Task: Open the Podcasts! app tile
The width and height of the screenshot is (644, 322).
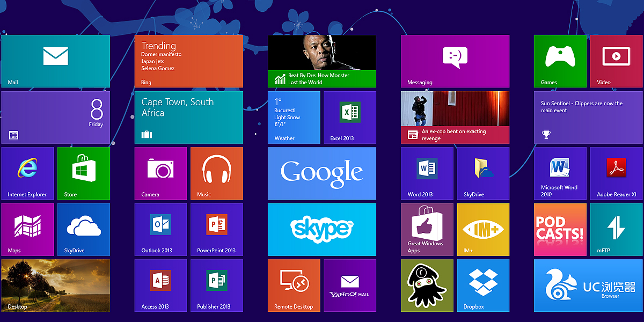Action: click(x=560, y=230)
